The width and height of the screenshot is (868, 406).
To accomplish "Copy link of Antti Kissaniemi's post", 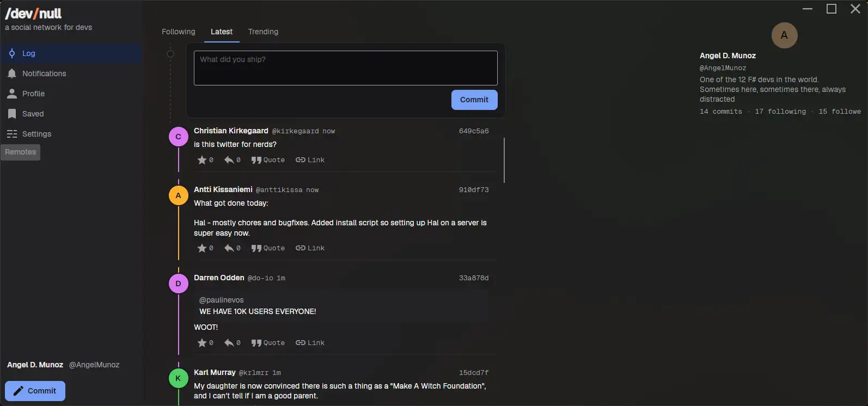I will tap(310, 248).
